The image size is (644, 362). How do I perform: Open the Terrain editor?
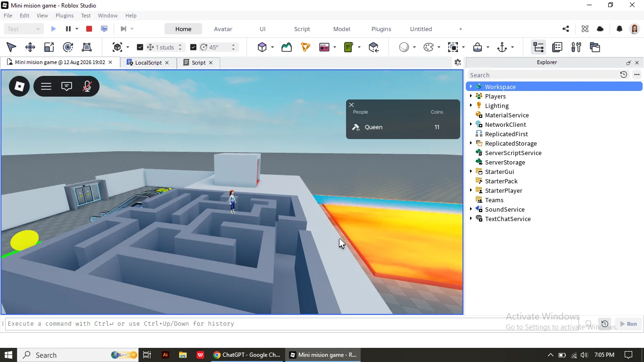point(287,47)
